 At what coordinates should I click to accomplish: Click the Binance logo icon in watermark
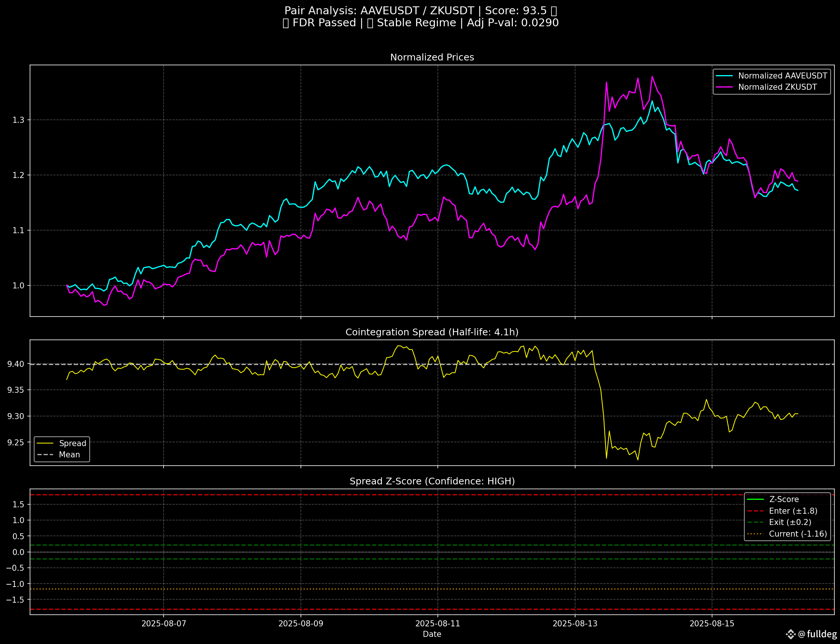tap(790, 634)
